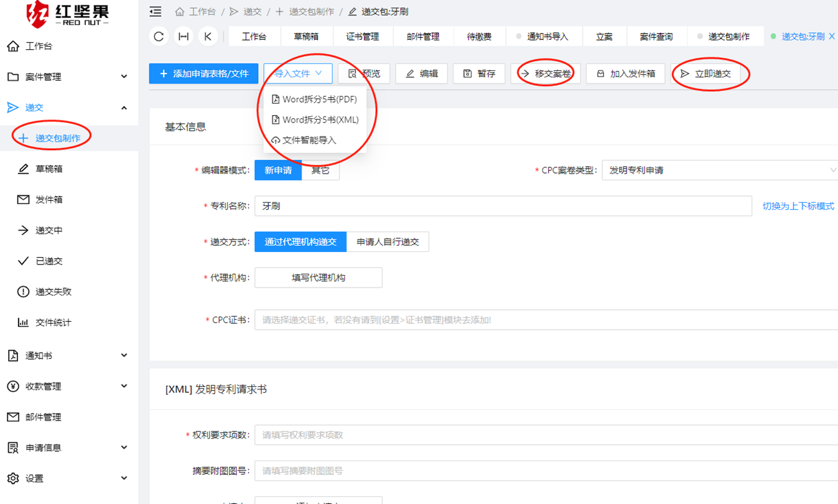Click the 通知书 document icon
The image size is (838, 504).
(x=13, y=355)
